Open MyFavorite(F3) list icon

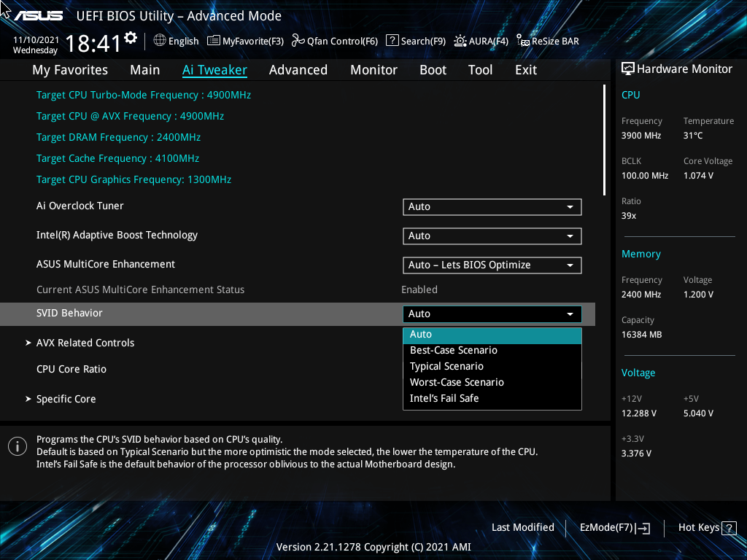[214, 41]
